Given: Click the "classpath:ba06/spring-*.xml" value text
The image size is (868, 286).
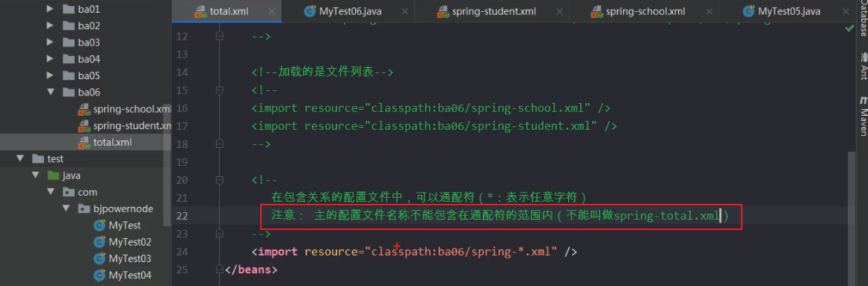Looking at the screenshot, I should (x=461, y=252).
